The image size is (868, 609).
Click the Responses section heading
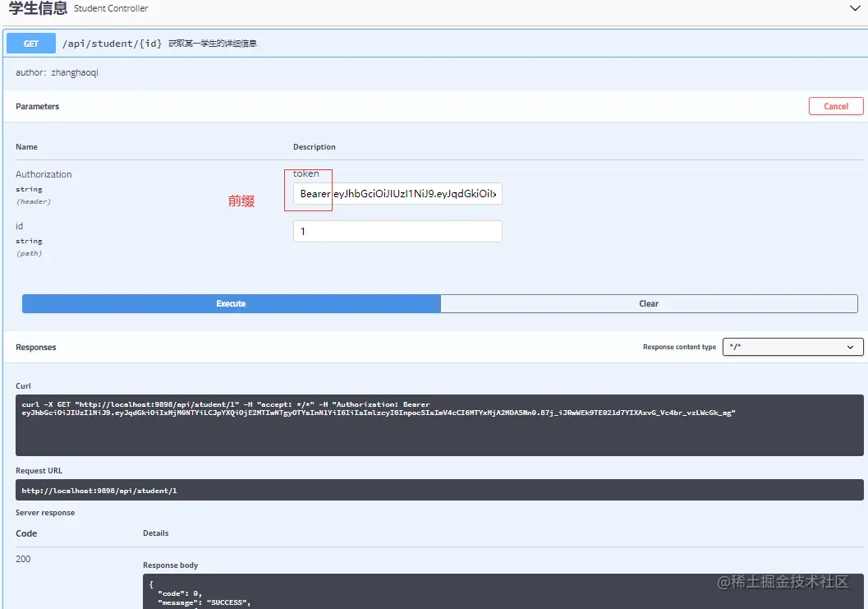click(x=36, y=348)
